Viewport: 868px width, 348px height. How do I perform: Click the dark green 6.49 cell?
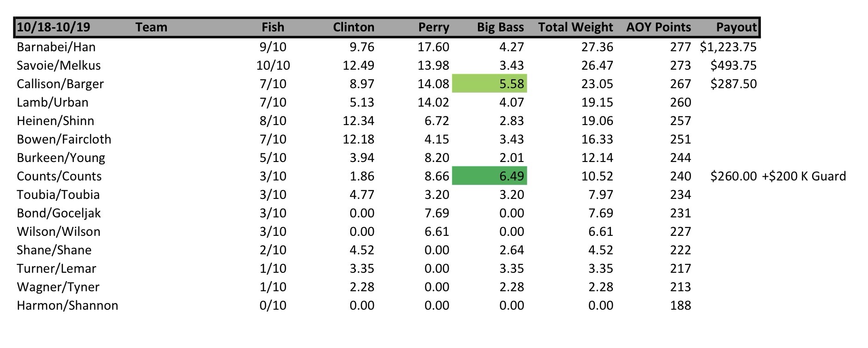click(x=489, y=176)
